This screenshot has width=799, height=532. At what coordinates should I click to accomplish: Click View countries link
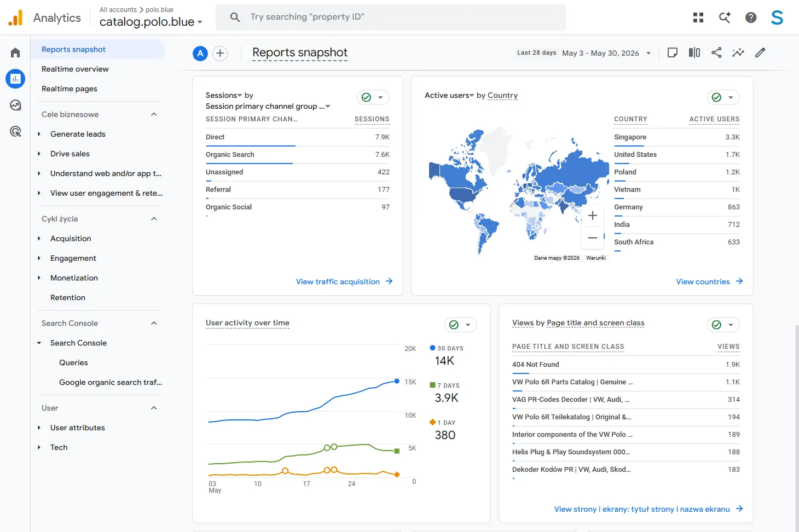click(x=709, y=282)
